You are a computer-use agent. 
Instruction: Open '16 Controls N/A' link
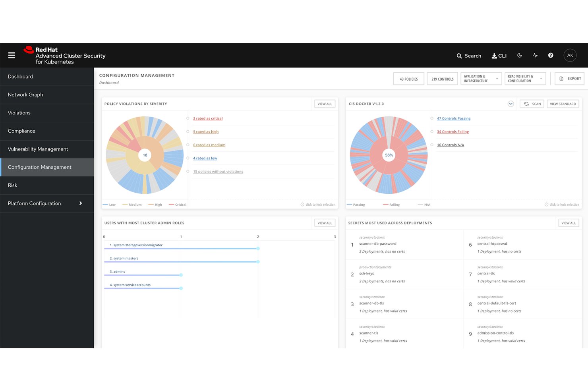point(451,145)
